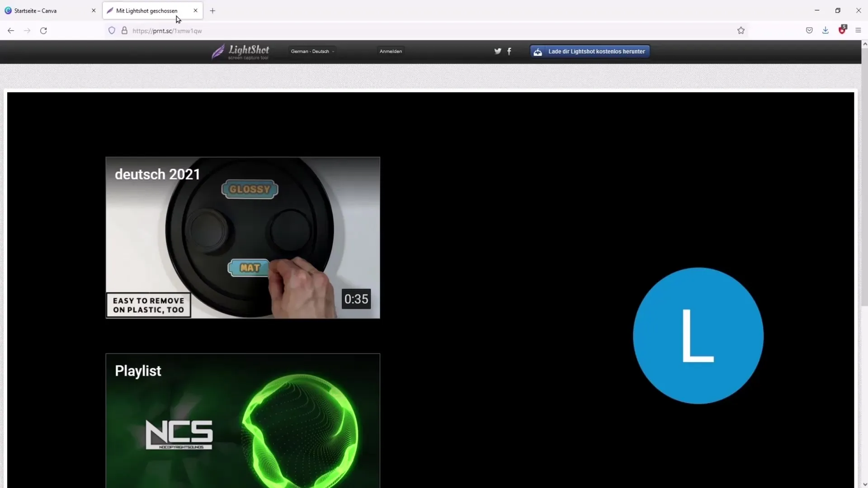868x488 pixels.
Task: Open the Lightshot Facebook icon
Action: (x=509, y=52)
